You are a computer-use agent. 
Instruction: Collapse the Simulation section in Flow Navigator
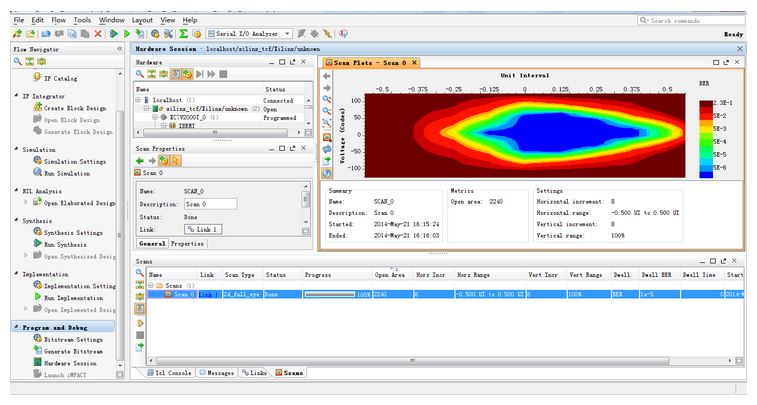tap(15, 149)
